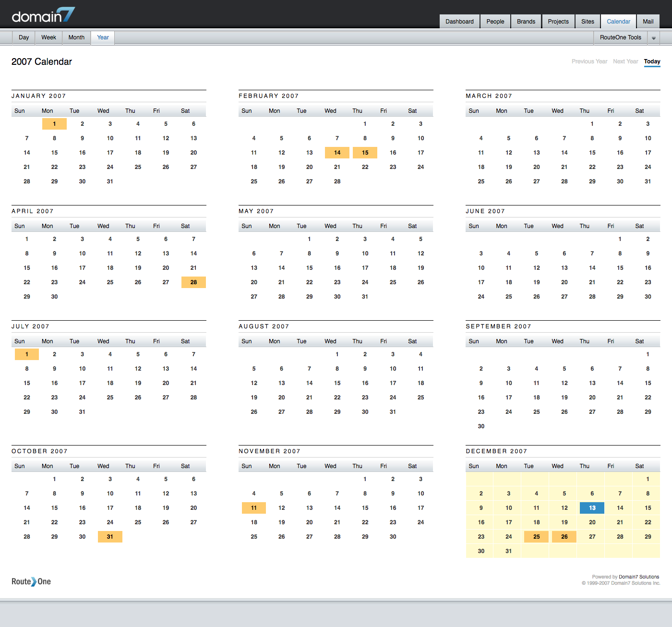The height and width of the screenshot is (627, 672).
Task: Open the Mail tab
Action: pos(648,22)
